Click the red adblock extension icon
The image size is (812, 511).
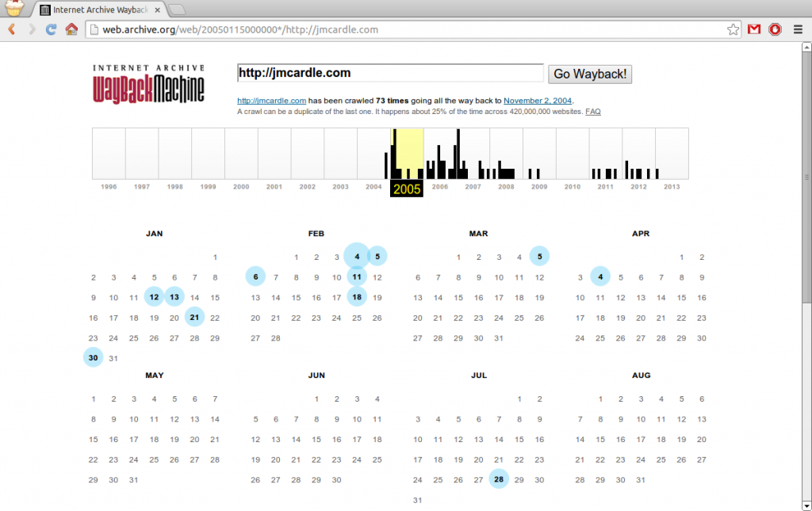point(775,29)
